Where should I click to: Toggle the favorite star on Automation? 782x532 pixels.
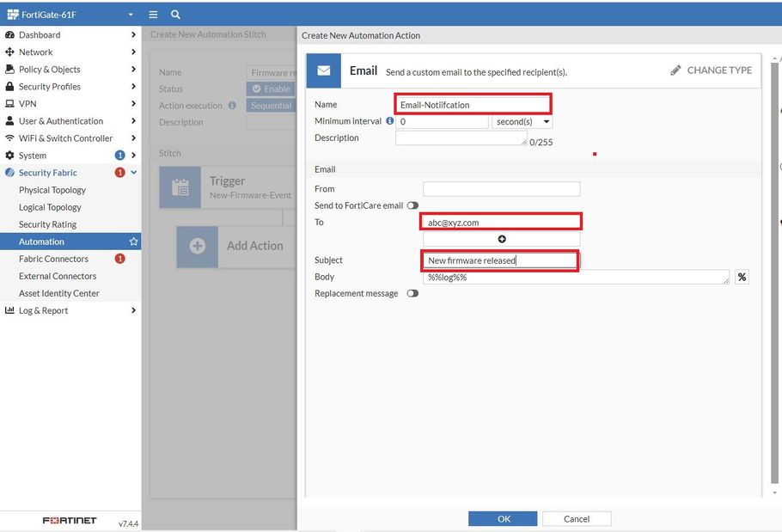pyautogui.click(x=133, y=242)
